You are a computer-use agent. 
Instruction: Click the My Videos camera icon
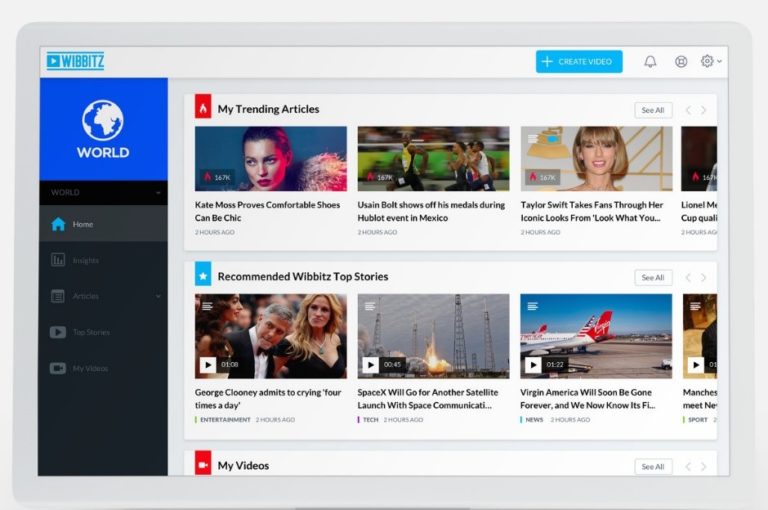coord(58,368)
